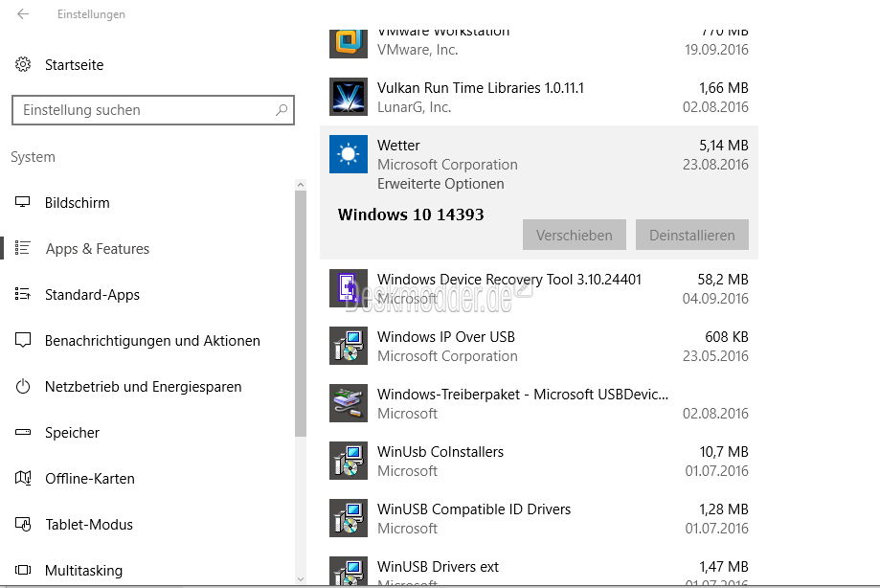Click the Startseite gear icon
The image size is (880, 588).
23,64
